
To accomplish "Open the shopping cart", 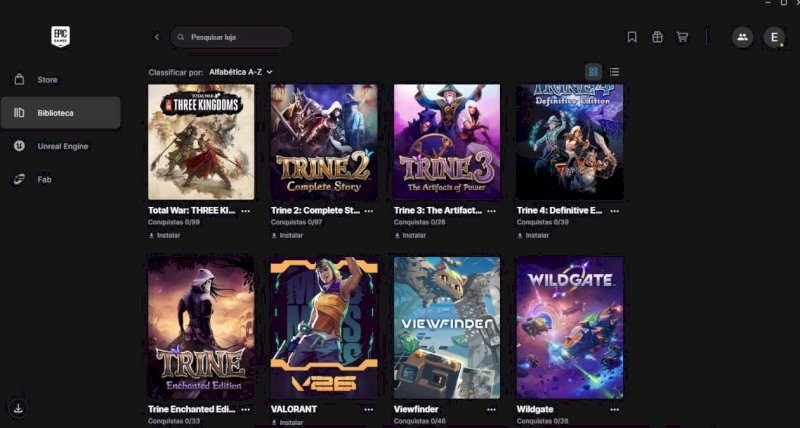I will click(x=682, y=37).
